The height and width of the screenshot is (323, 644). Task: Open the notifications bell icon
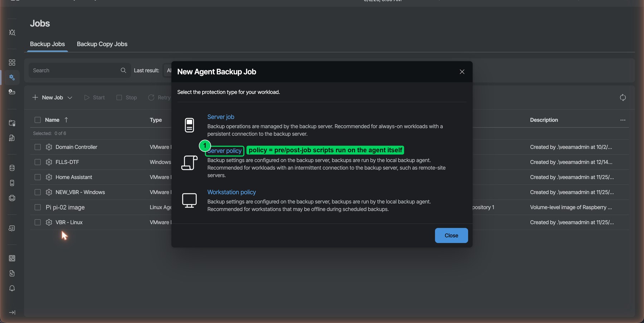pos(12,288)
